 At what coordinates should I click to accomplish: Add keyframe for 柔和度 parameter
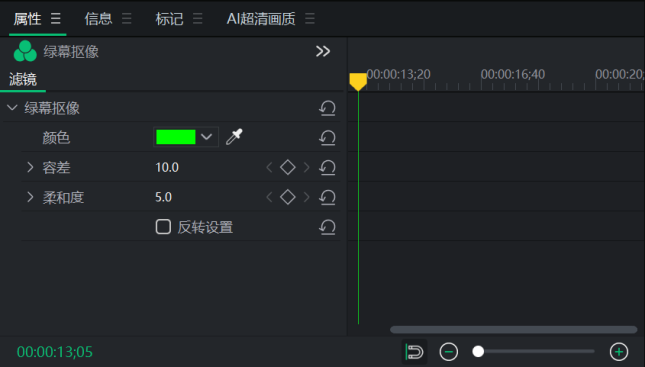tap(288, 197)
